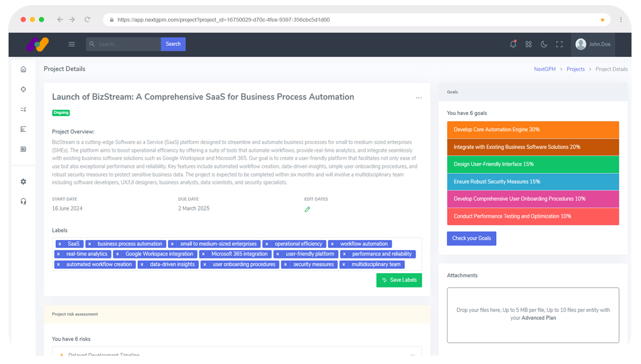Image resolution: width=641 pixels, height=364 pixels.
Task: Open NextGPM breadcrumb link
Action: (x=544, y=69)
